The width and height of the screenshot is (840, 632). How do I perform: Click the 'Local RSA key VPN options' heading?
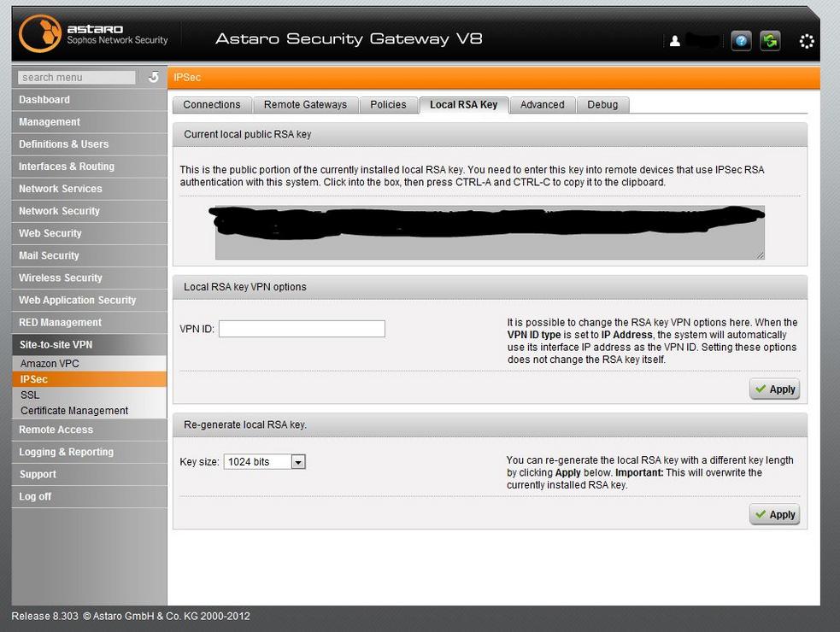pyautogui.click(x=244, y=287)
